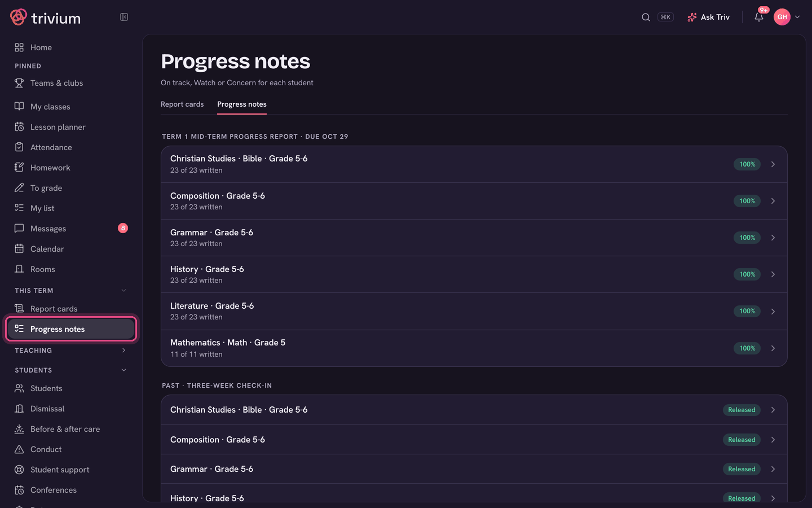
Task: Open Conduct warning icon
Action: pos(19,449)
